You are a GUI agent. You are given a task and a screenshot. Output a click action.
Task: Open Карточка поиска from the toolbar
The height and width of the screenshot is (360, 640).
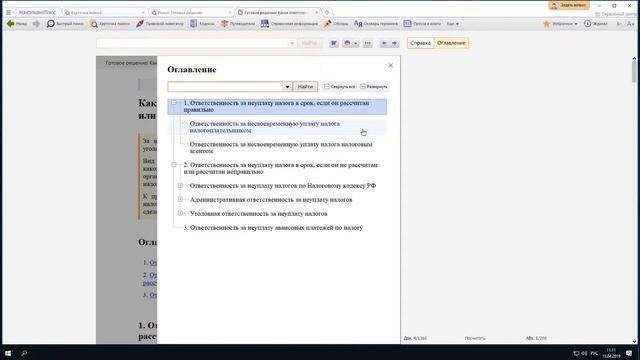click(x=110, y=24)
